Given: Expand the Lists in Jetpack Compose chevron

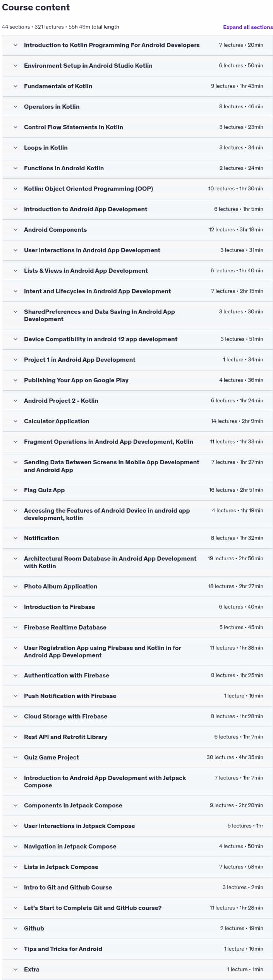Looking at the screenshot, I should [x=15, y=867].
